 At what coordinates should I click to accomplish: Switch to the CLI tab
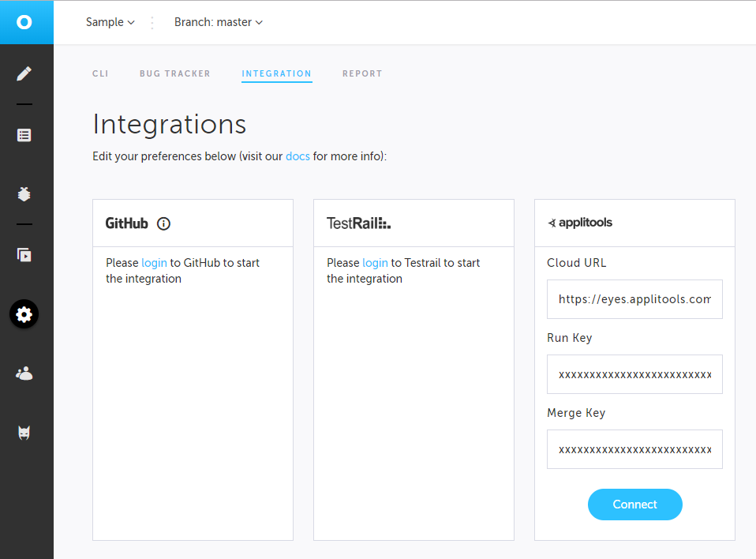[x=100, y=73]
